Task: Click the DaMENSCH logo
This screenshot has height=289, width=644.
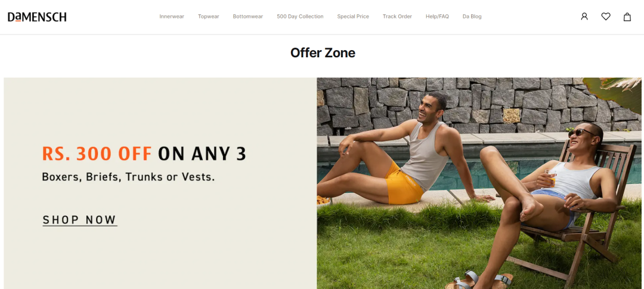Action: coord(37,17)
